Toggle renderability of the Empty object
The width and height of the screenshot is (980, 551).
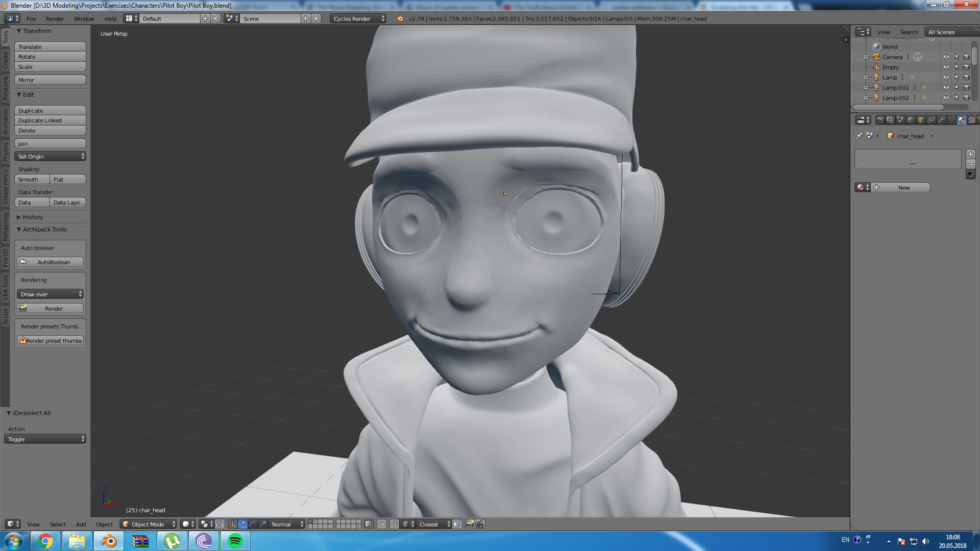point(966,67)
